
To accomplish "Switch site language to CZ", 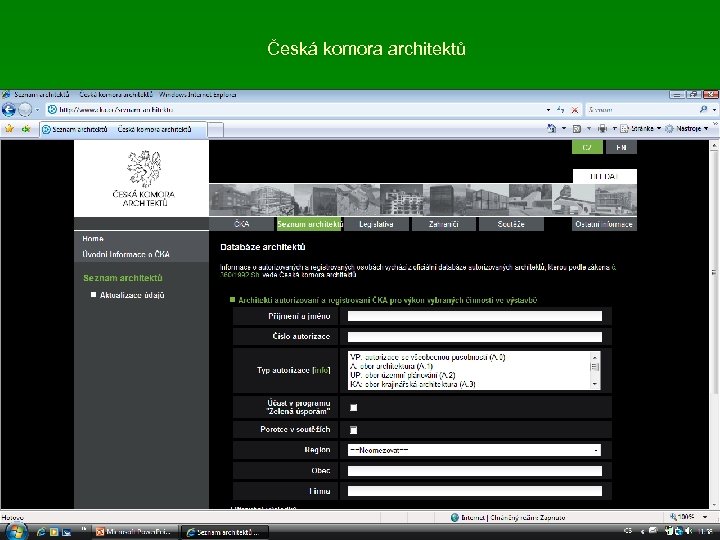I will (587, 147).
